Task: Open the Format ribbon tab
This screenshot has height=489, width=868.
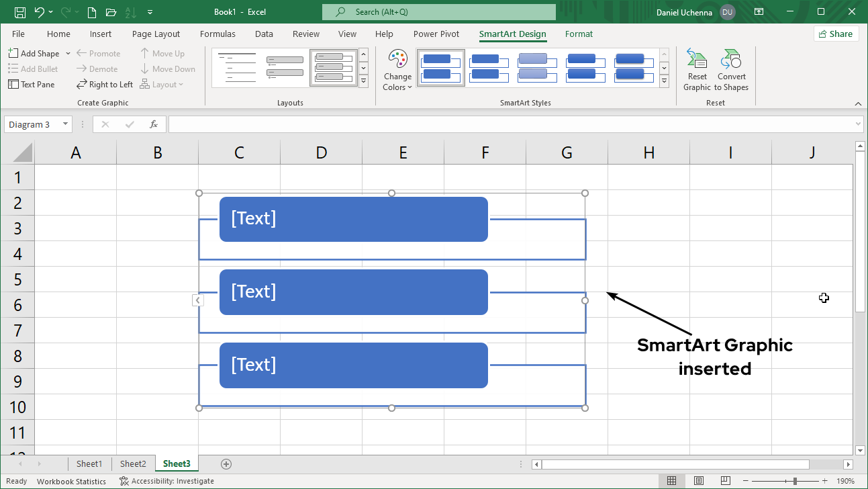Action: click(579, 34)
